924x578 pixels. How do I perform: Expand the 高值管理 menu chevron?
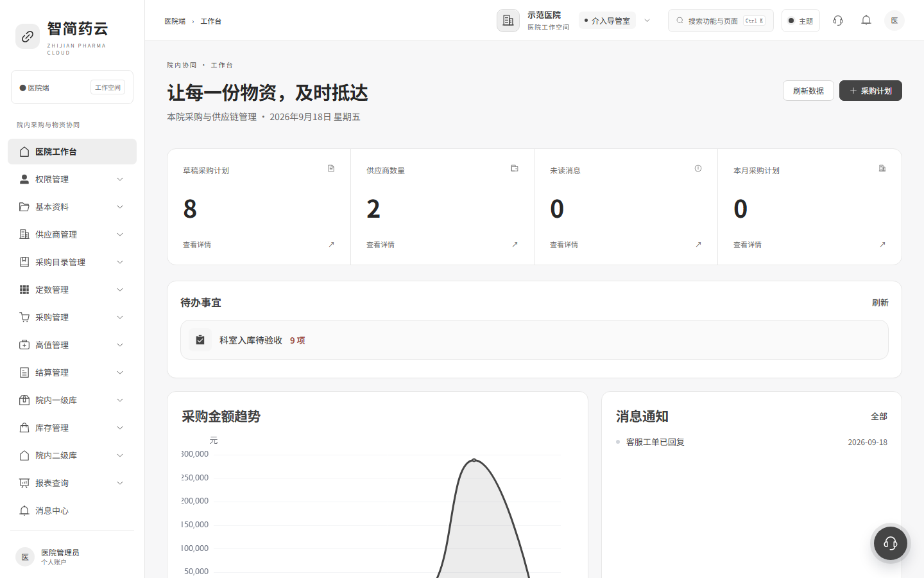(x=120, y=345)
